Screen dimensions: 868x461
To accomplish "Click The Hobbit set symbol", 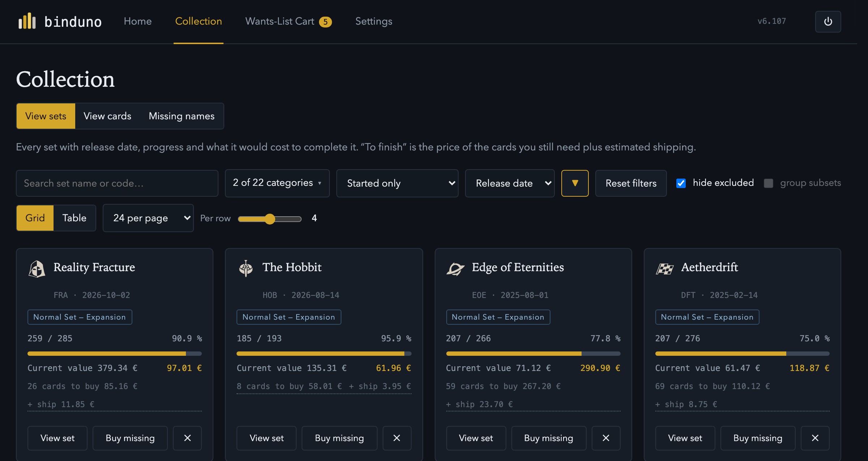I will click(x=246, y=269).
